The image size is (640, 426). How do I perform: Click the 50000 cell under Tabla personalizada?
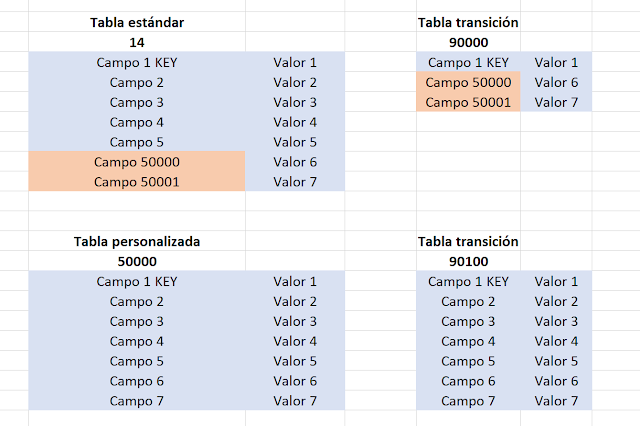tap(137, 261)
